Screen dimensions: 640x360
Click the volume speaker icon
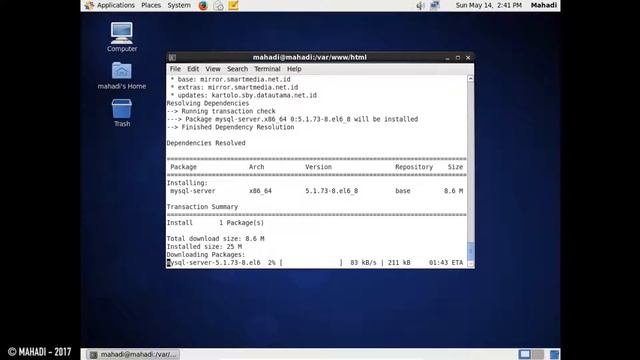420,5
